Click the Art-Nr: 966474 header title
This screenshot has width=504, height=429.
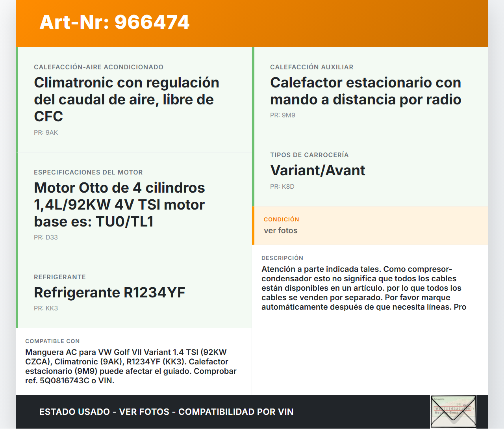(115, 22)
